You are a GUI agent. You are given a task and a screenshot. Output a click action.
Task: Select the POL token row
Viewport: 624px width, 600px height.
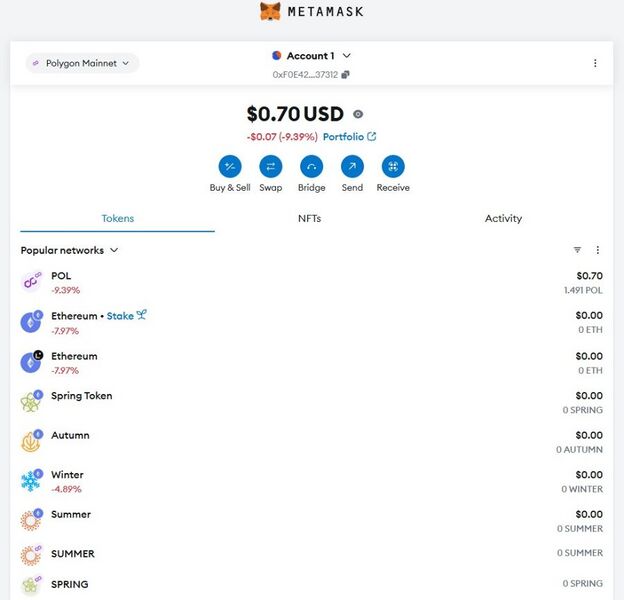pyautogui.click(x=312, y=283)
